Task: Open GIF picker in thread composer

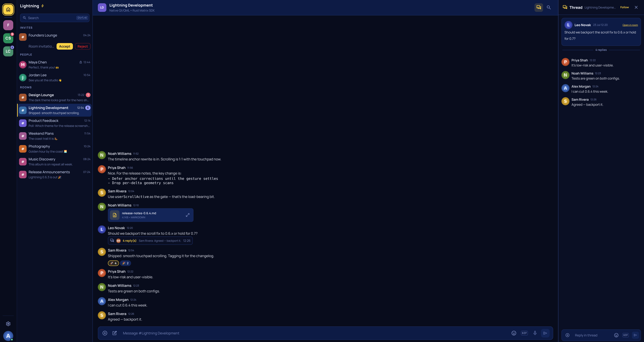Action: click(x=626, y=335)
